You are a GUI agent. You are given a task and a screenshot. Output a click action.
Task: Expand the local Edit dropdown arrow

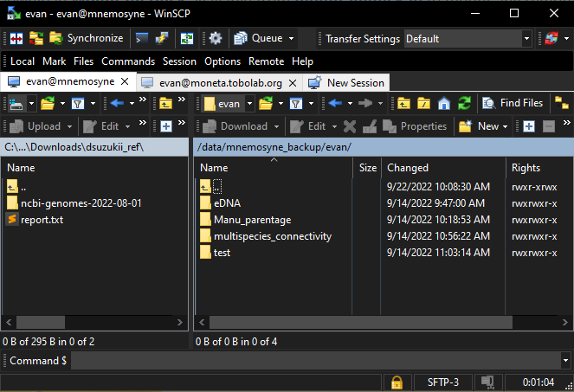[x=128, y=127]
